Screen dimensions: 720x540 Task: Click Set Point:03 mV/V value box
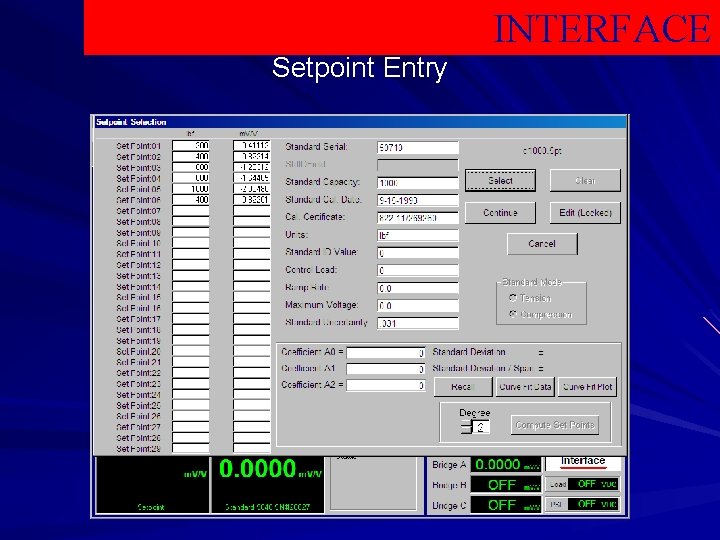tap(251, 167)
